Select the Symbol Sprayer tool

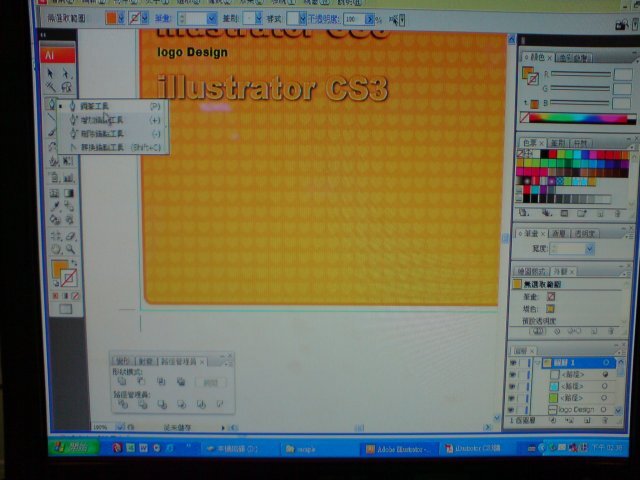click(53, 178)
